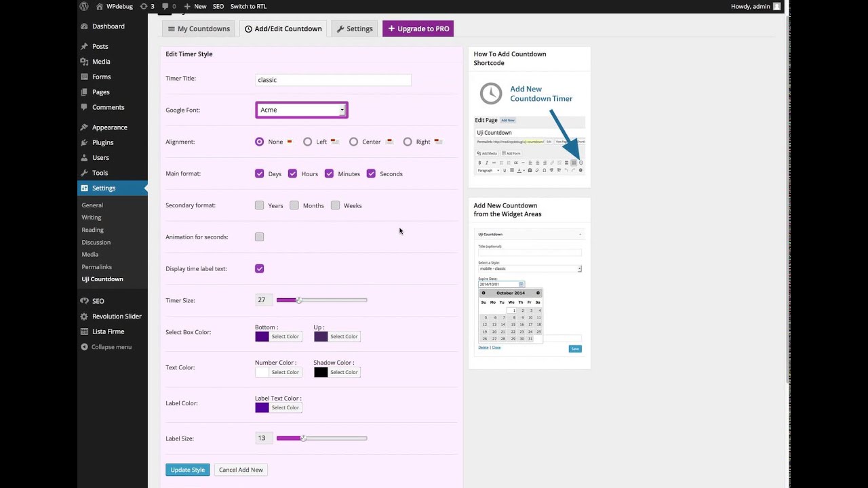The image size is (868, 488).
Task: Enable the Weeks secondary format
Action: pos(335,205)
